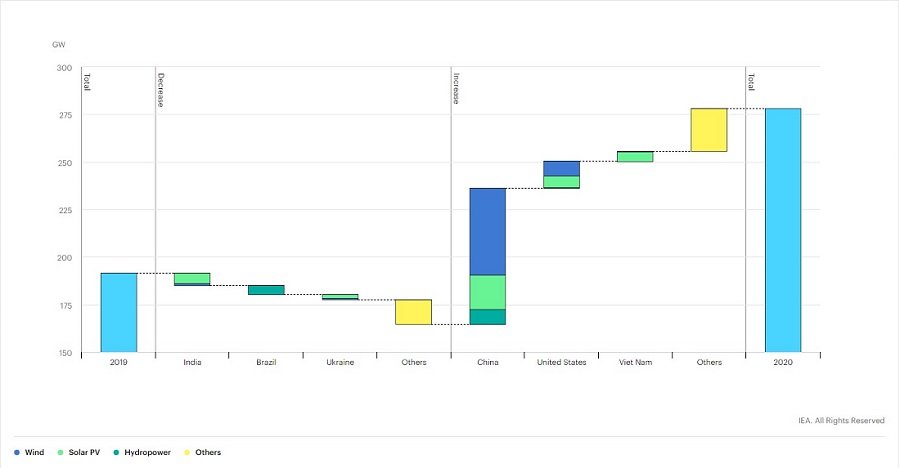Toggle the Wind legend item
The width and height of the screenshot is (900, 468).
tap(29, 452)
